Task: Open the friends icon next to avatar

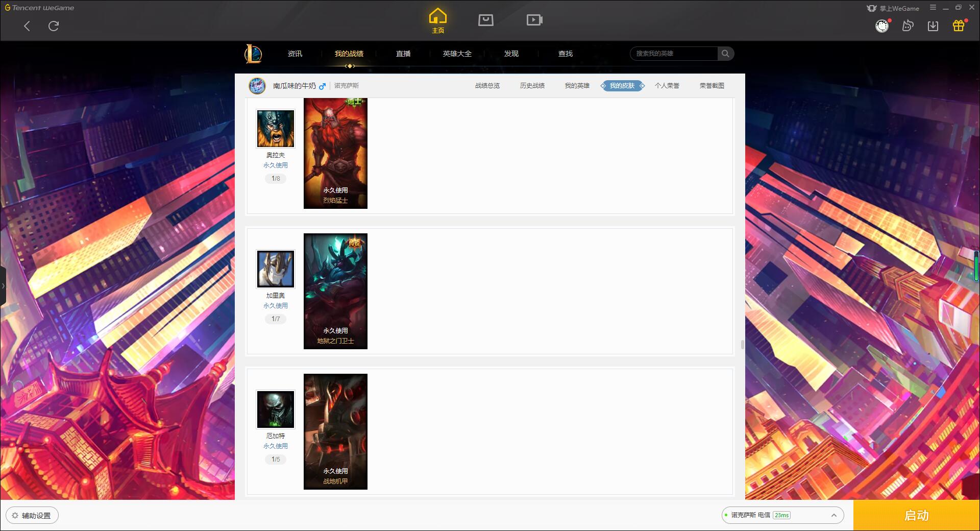Action: [x=908, y=26]
